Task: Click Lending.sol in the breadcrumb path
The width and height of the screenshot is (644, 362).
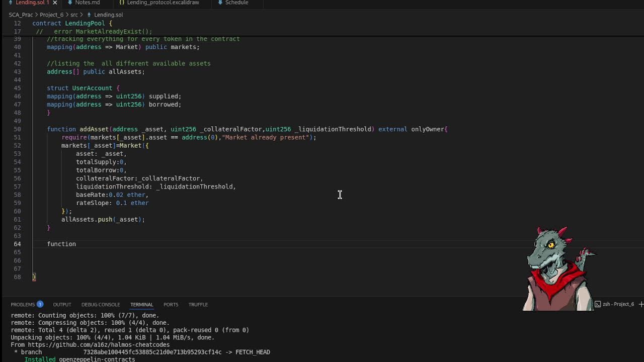Action: pos(108,15)
